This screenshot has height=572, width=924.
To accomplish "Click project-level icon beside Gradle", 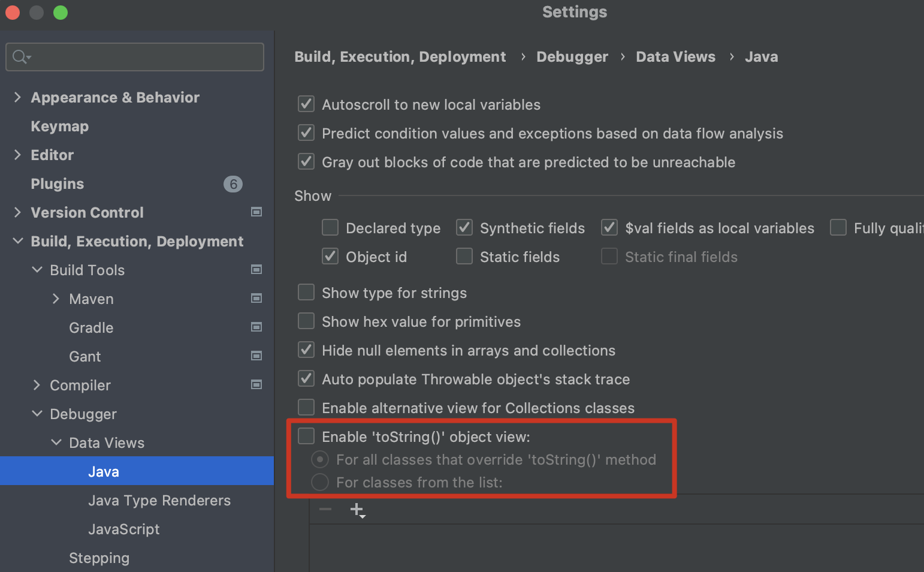I will point(256,327).
